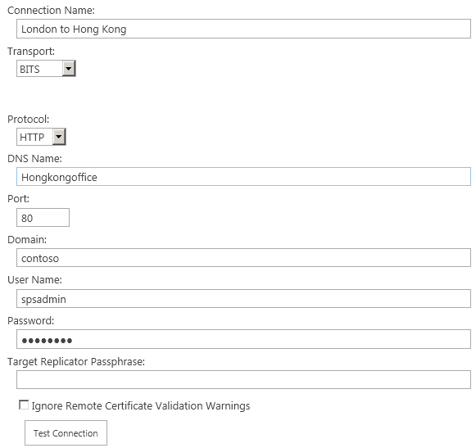The image size is (476, 448).
Task: Click the Port field showing 80
Action: [x=43, y=217]
